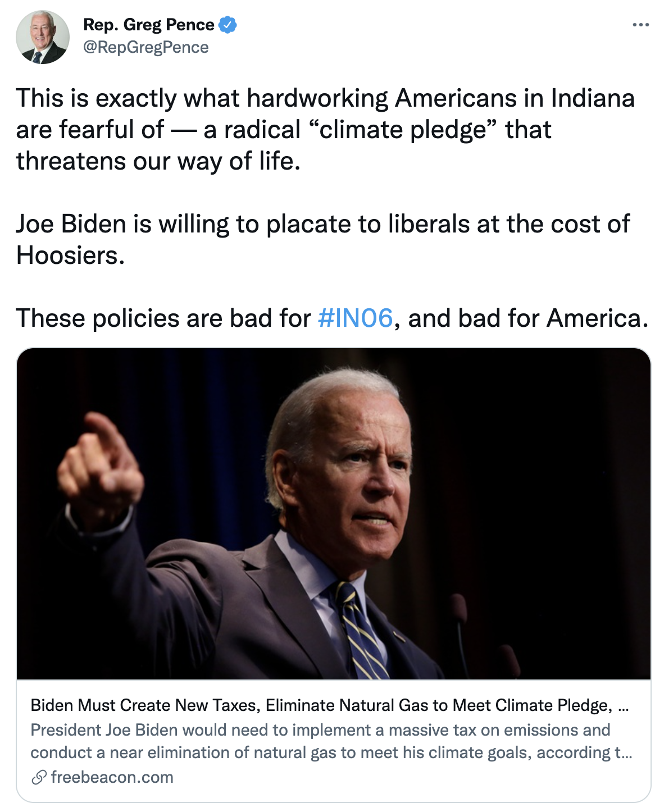Click the card description starting 'President Joe Biden would'
Viewport: 664px width, 812px height.
(331, 741)
